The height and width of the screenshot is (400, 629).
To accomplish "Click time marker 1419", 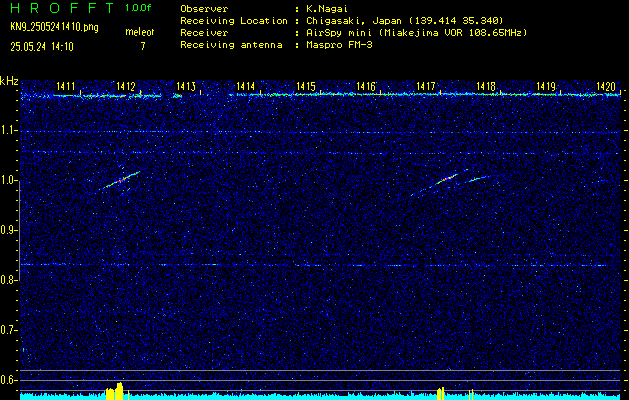I will [x=546, y=86].
